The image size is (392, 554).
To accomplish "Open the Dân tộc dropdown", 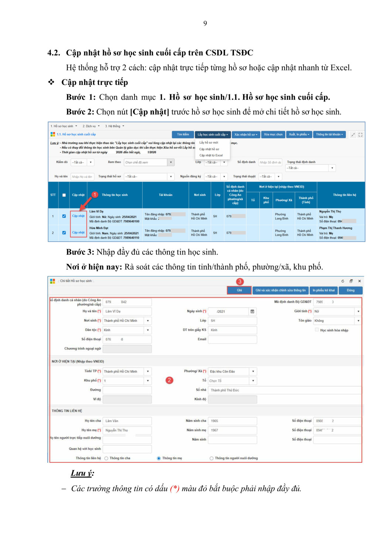I will click(148, 330).
